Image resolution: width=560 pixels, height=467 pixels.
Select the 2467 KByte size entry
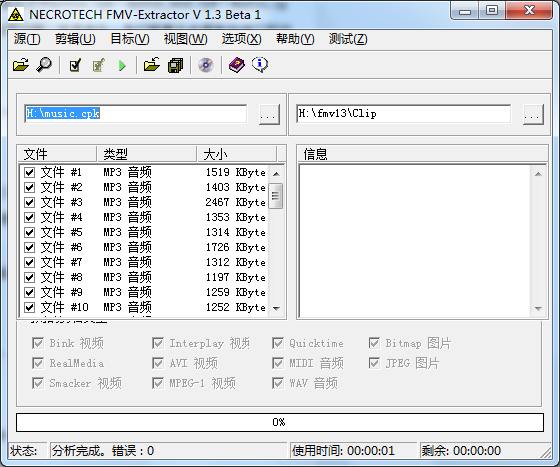pos(235,202)
